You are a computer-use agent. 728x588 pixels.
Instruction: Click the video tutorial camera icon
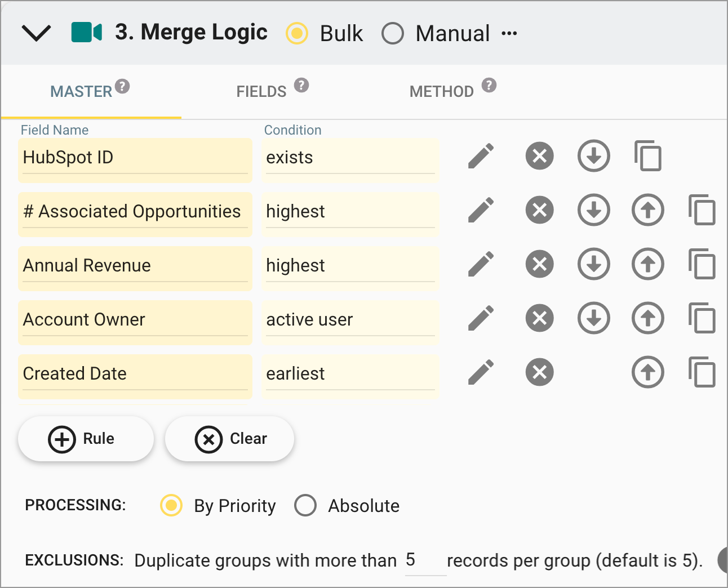[86, 32]
